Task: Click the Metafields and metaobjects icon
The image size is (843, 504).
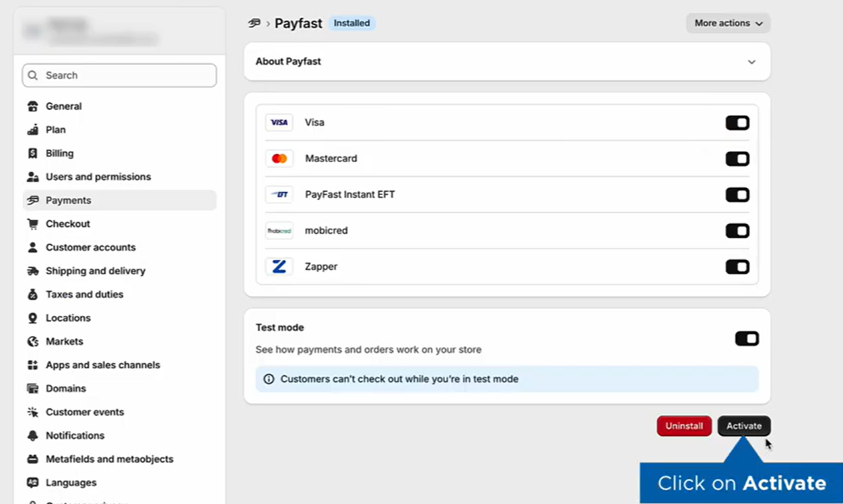Action: pos(33,459)
